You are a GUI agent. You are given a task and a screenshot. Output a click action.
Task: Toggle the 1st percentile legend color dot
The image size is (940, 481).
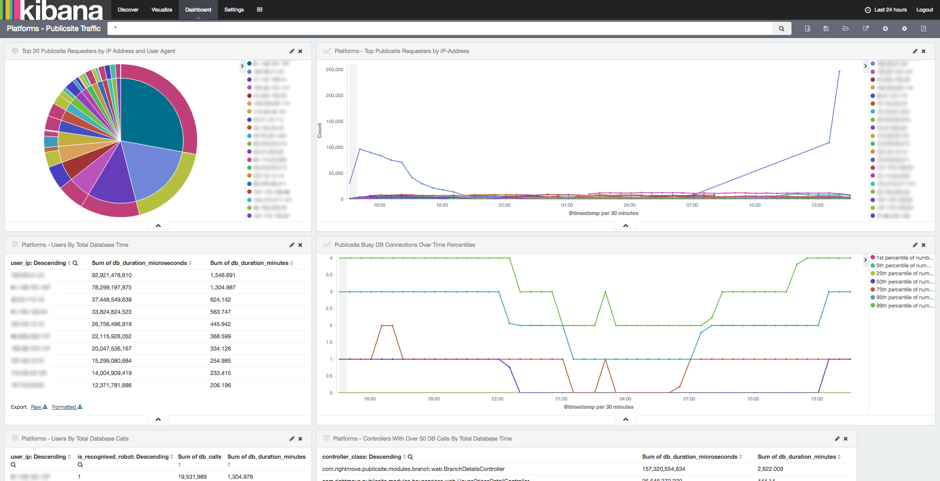tap(873, 257)
